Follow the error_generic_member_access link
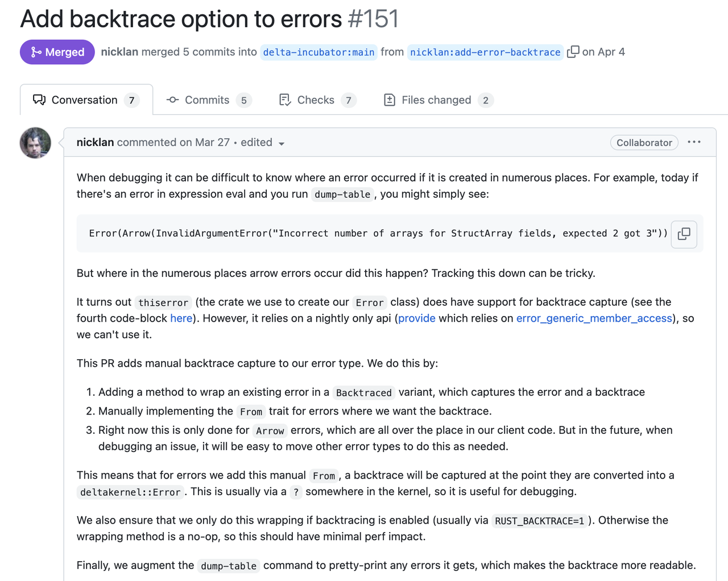Image resolution: width=728 pixels, height=581 pixels. pos(594,318)
